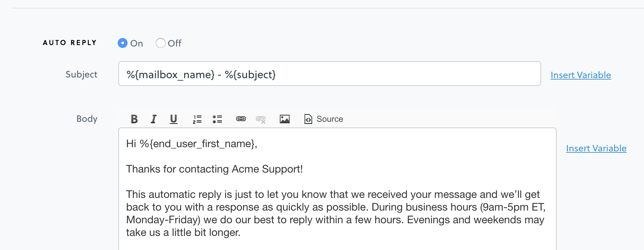Screen dimensions: 644x250
Task: Select the Off radio for Auto Reply
Action: (x=161, y=43)
